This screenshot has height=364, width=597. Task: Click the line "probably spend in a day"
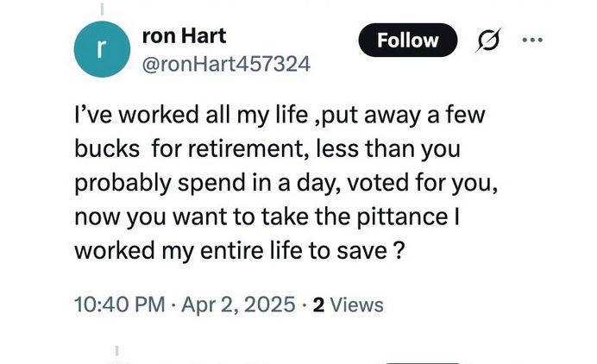[286, 183]
